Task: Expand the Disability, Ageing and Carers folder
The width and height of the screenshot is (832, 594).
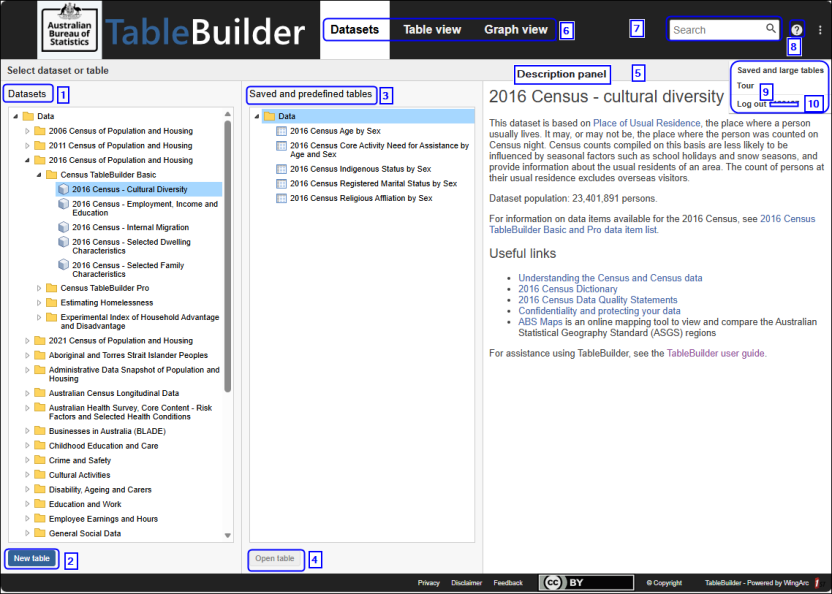Action: (28, 489)
